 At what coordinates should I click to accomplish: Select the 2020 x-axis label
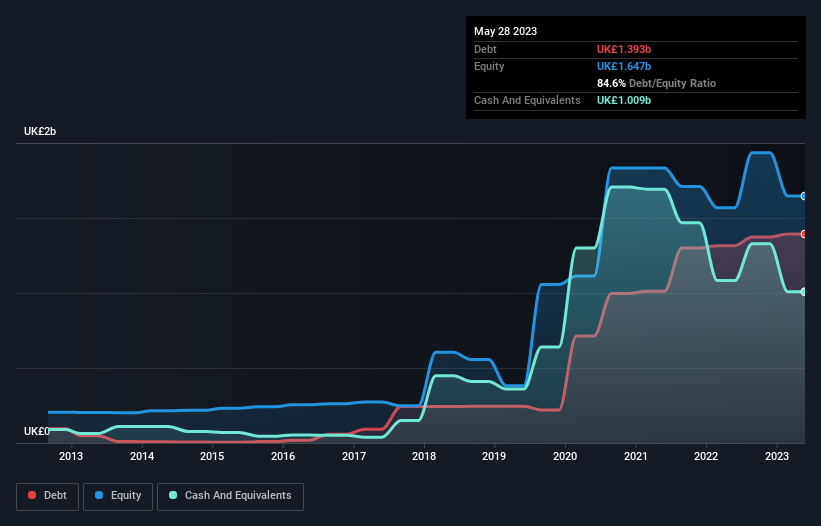coord(565,456)
